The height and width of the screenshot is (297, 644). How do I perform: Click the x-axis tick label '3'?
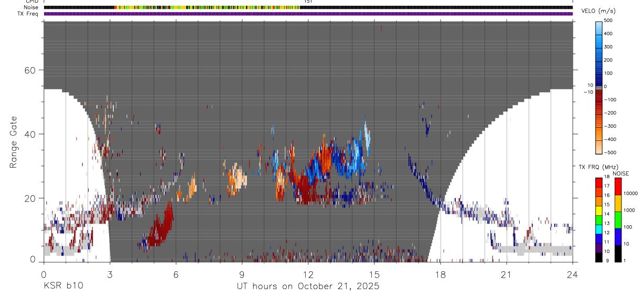click(x=110, y=274)
